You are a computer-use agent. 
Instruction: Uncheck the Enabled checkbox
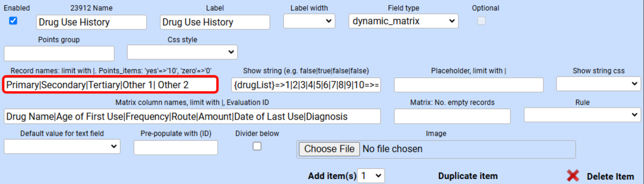pyautogui.click(x=13, y=21)
